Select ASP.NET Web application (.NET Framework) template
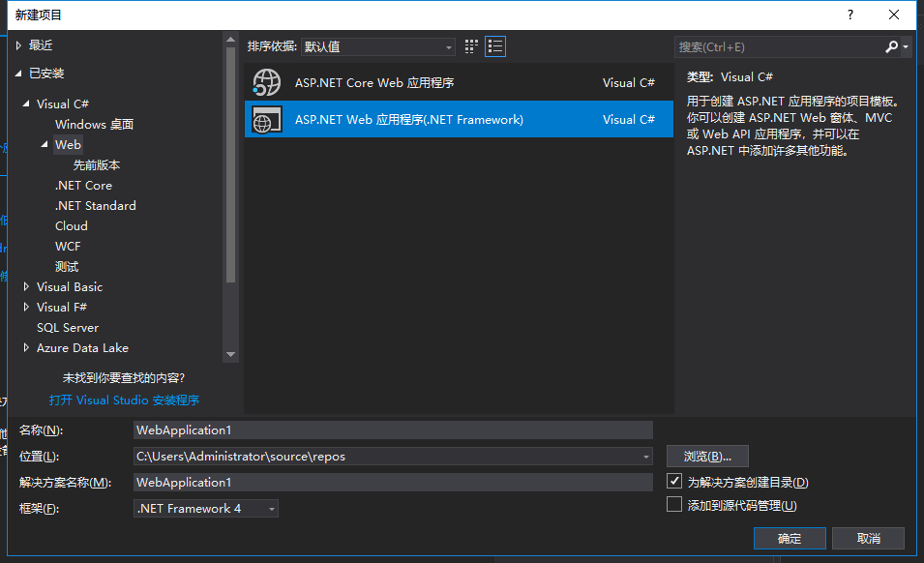 (x=459, y=120)
